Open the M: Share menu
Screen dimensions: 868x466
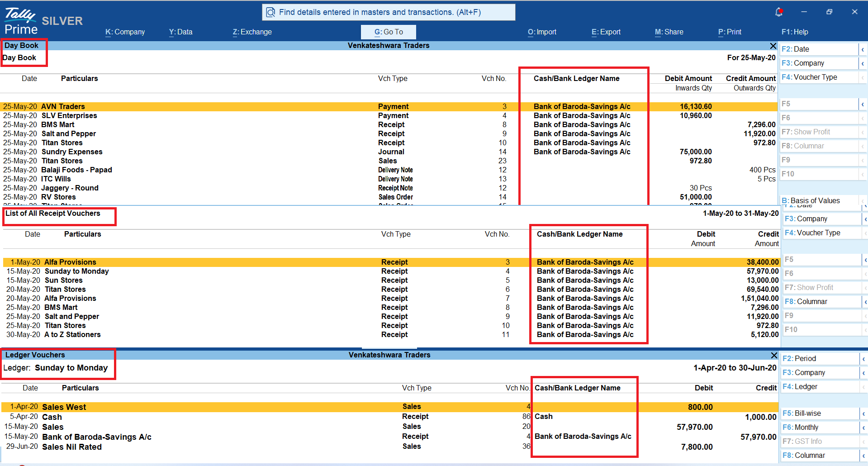[669, 32]
